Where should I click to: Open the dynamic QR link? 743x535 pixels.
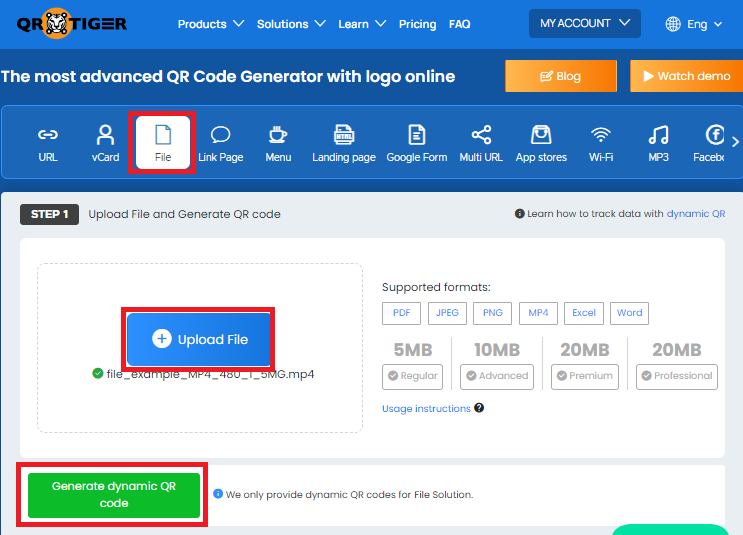coord(696,214)
